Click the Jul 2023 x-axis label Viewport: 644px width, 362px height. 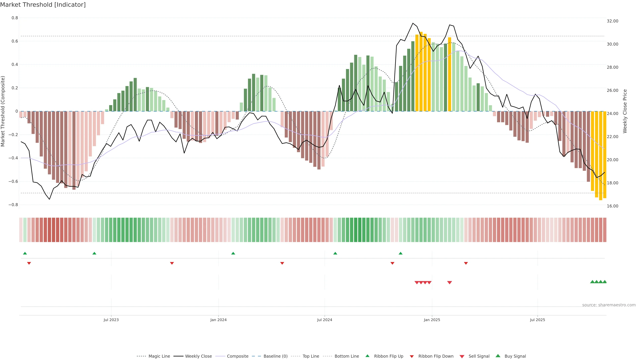coord(111,320)
